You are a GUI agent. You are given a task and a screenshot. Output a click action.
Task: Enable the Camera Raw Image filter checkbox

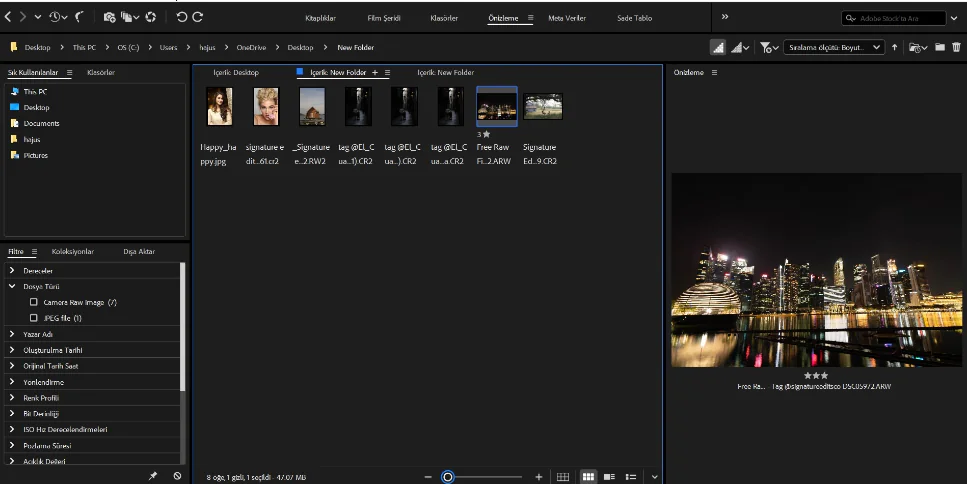(34, 302)
